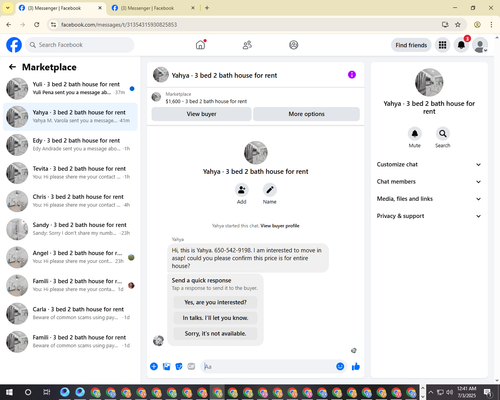Viewport: 500px width, 400px height.
Task: Open Sandy's house for rent conversation
Action: click(70, 229)
